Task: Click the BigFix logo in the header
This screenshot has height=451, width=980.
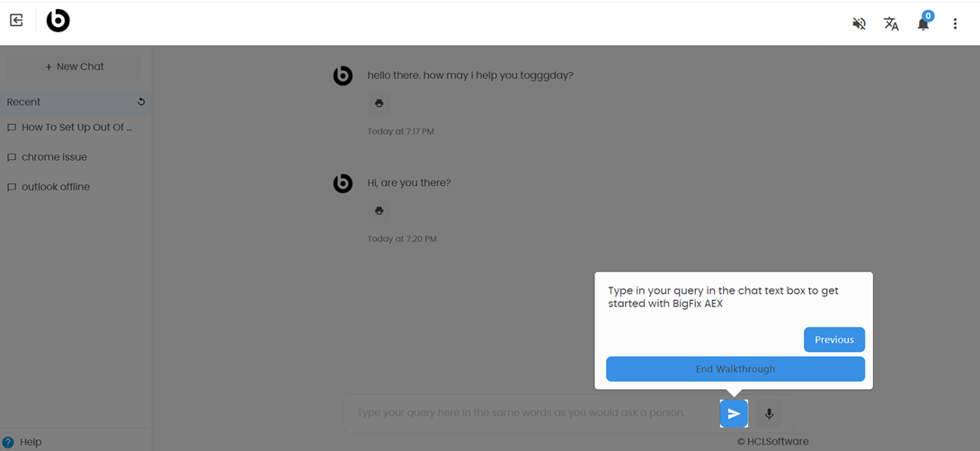Action: 58,22
